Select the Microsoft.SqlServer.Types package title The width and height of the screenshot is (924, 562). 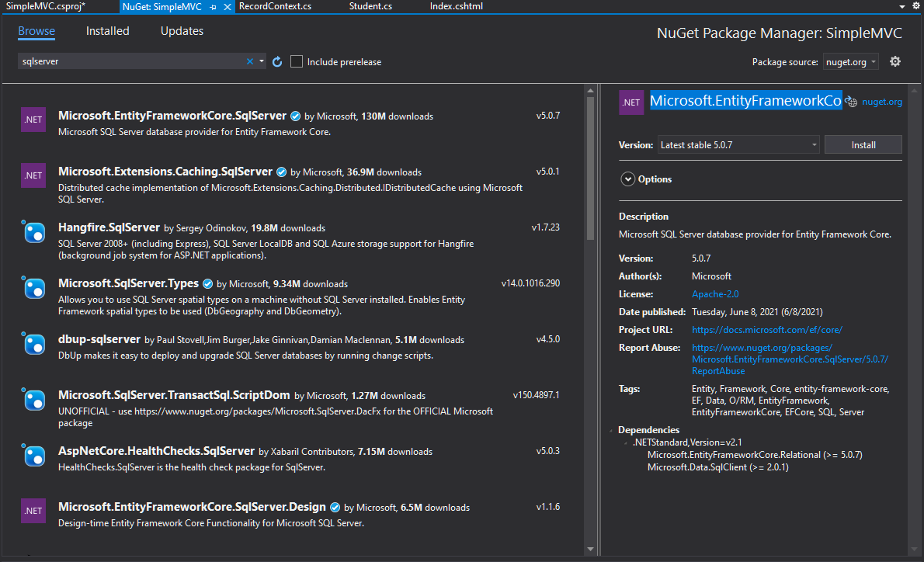128,283
